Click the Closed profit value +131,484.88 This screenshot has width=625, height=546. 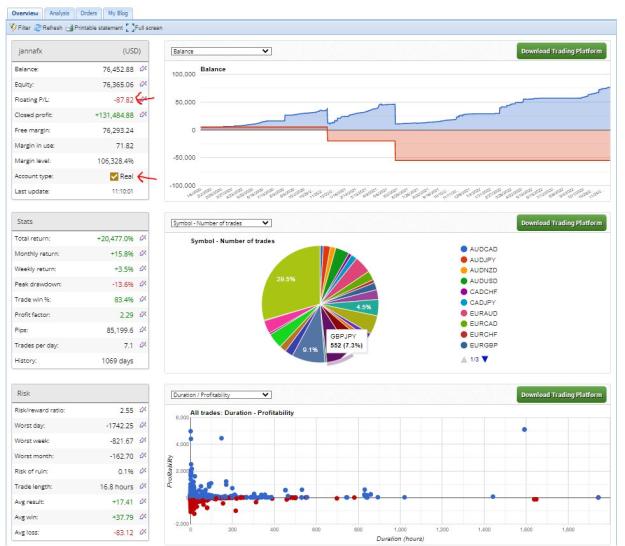[114, 115]
